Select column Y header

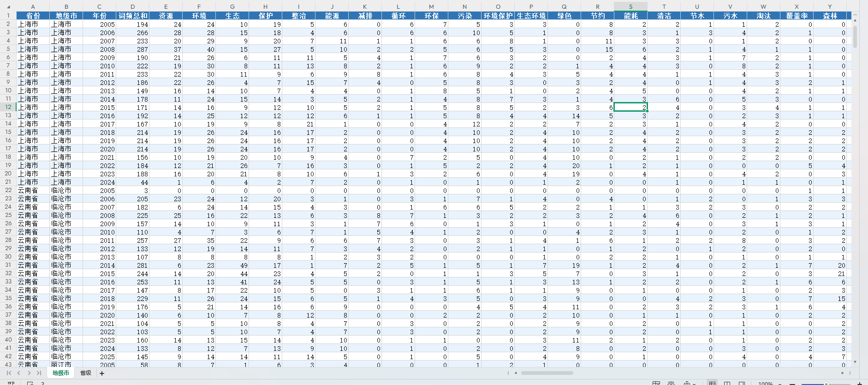[830, 6]
